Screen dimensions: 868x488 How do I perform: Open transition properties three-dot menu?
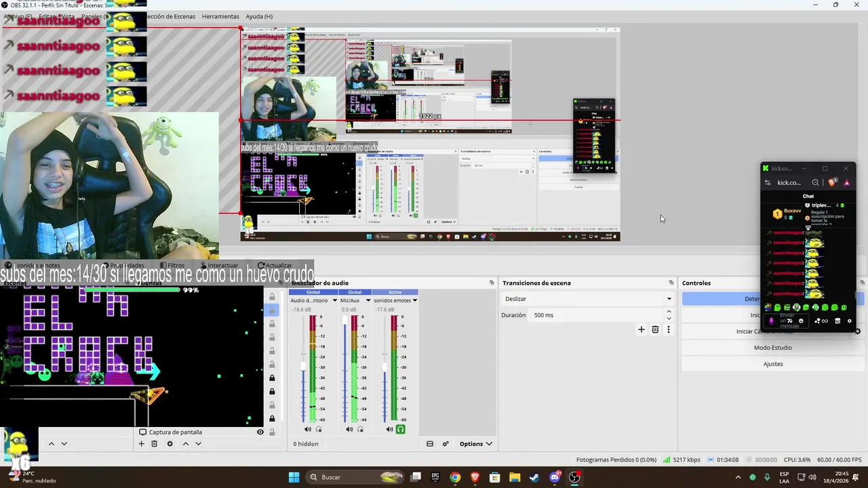(668, 329)
